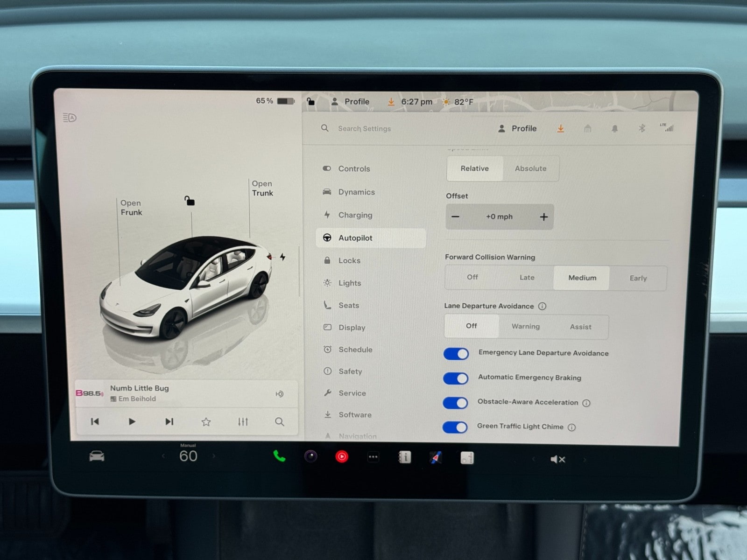The width and height of the screenshot is (747, 560).
Task: Turn off Automatic Emergency Braking switch
Action: point(456,378)
